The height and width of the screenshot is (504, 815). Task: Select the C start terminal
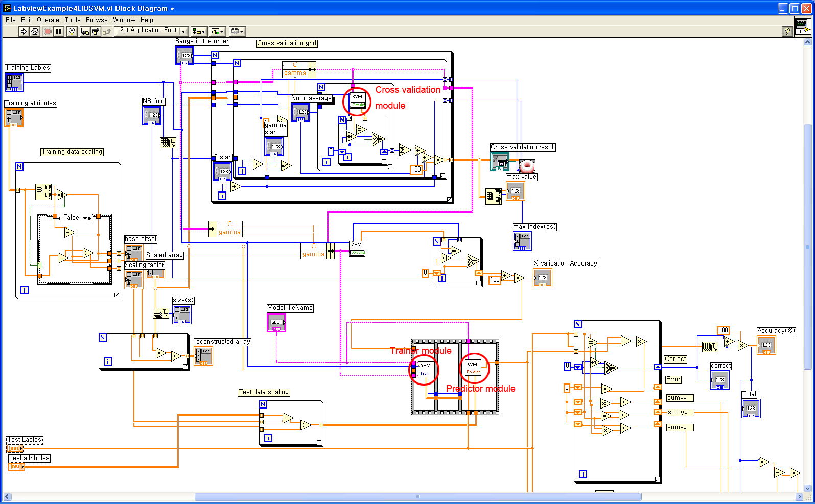(222, 171)
